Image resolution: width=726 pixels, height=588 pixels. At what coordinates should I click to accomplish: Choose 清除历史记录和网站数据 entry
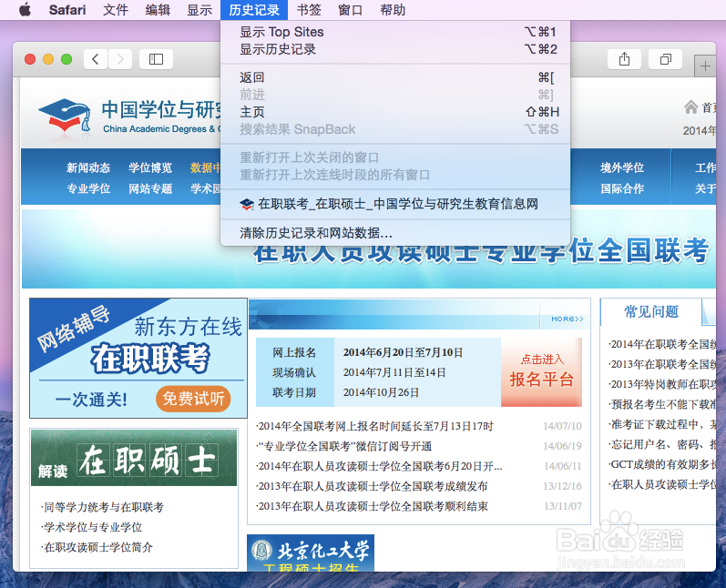pyautogui.click(x=395, y=233)
